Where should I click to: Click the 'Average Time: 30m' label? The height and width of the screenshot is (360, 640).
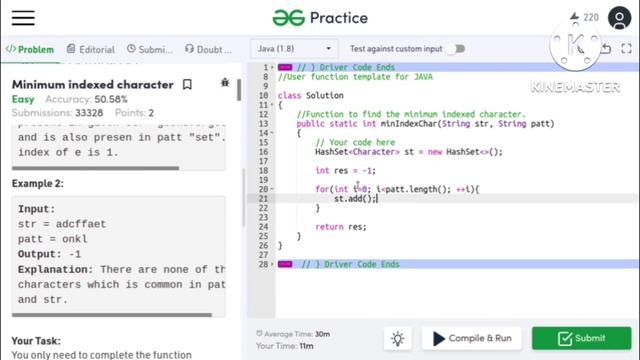(x=293, y=334)
